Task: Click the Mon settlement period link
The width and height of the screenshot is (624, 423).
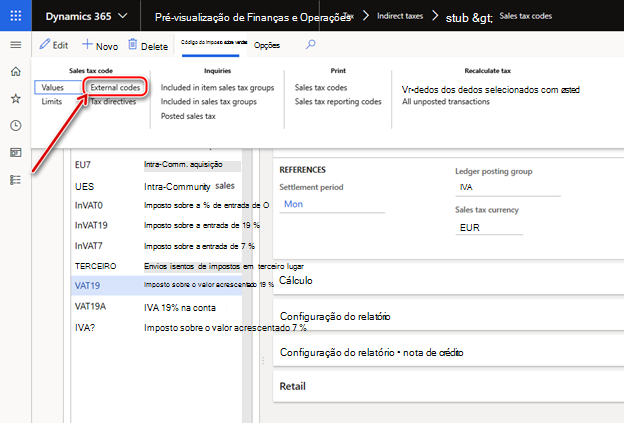Action: [293, 204]
